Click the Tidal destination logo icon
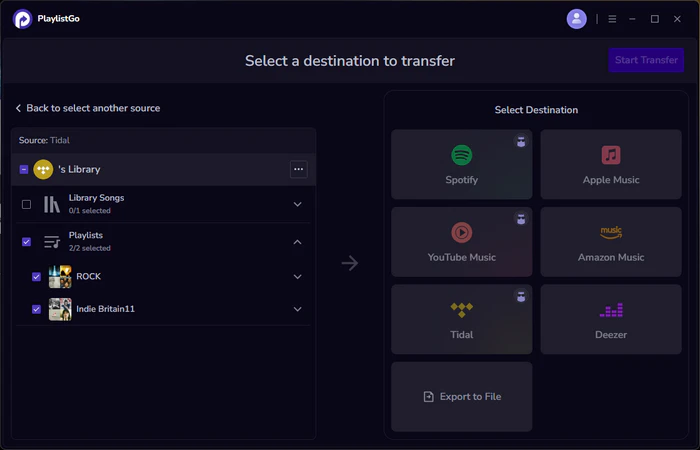The width and height of the screenshot is (700, 450). pos(461,310)
